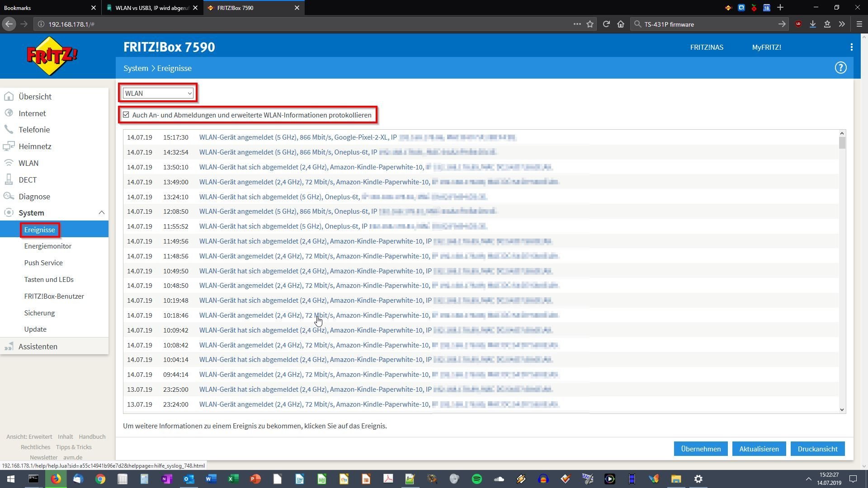868x488 pixels.
Task: Click the Aktualisieren button
Action: 759,449
